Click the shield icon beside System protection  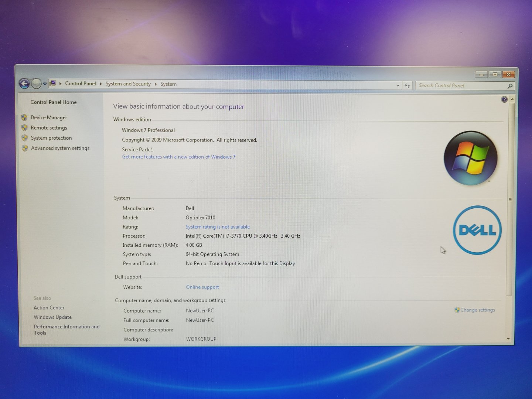24,138
